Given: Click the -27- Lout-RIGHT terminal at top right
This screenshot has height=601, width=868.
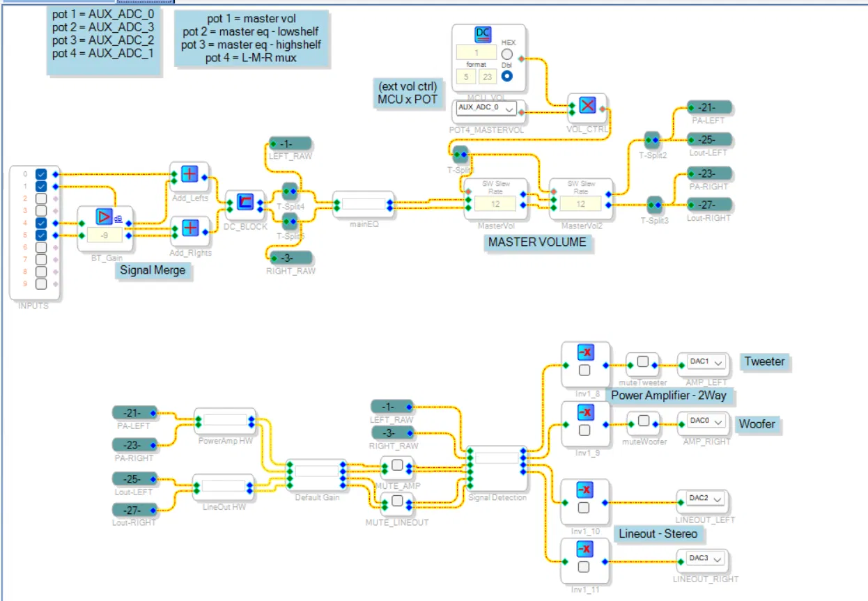Looking at the screenshot, I should [709, 205].
